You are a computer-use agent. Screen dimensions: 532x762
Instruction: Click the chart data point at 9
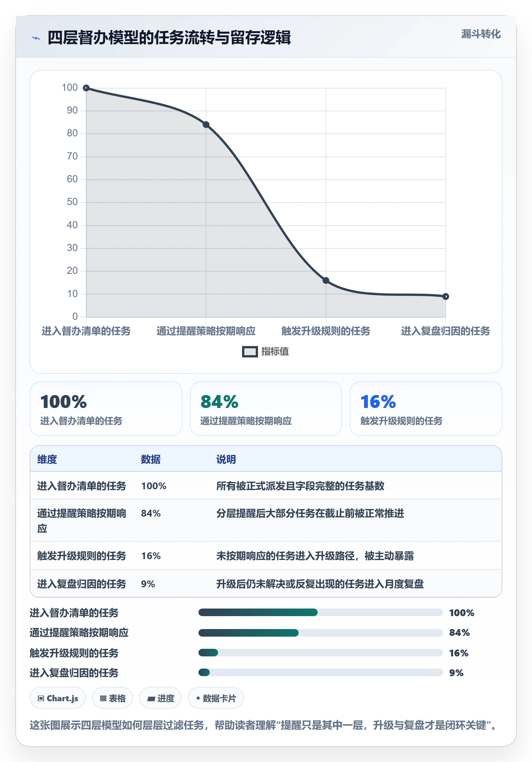tap(446, 297)
